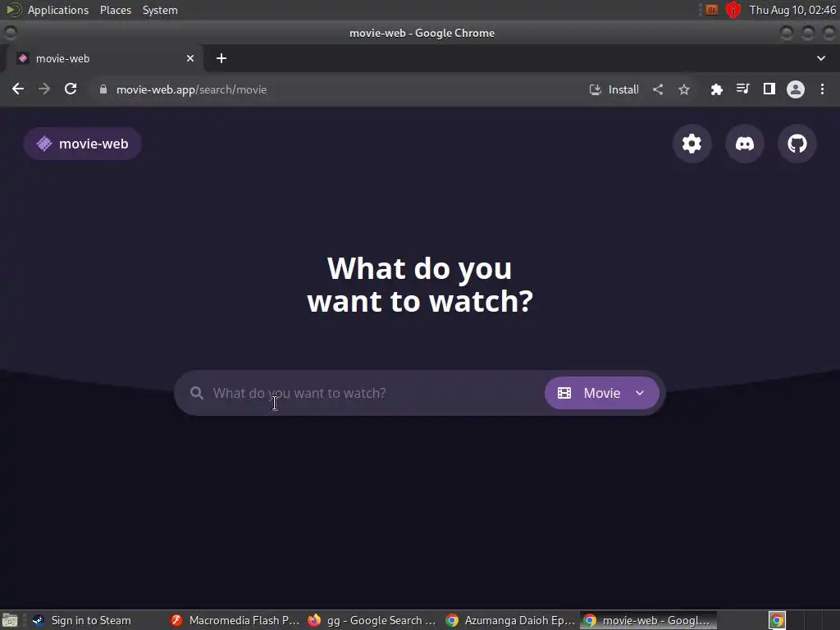Click the red shield tray icon
This screenshot has width=840, height=630.
point(733,10)
